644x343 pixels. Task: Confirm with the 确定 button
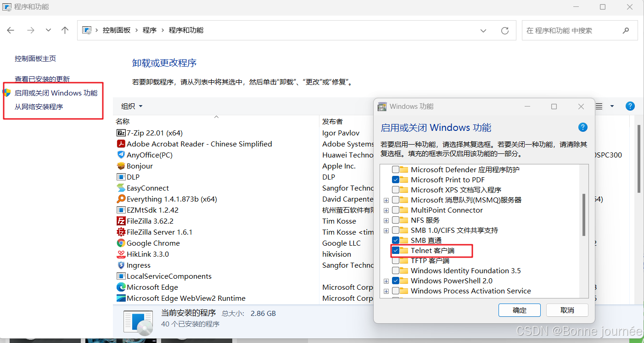click(520, 310)
